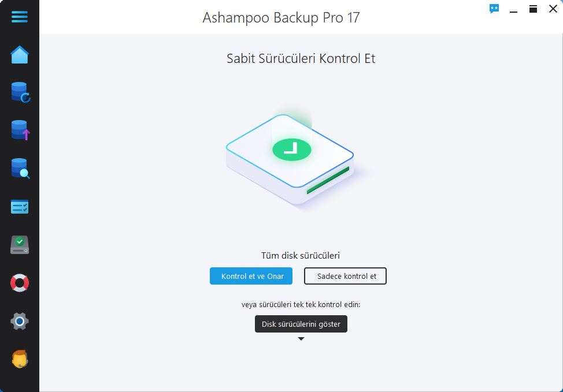Click the 'Ashampoo Backup Pro 17' title

coord(281,17)
